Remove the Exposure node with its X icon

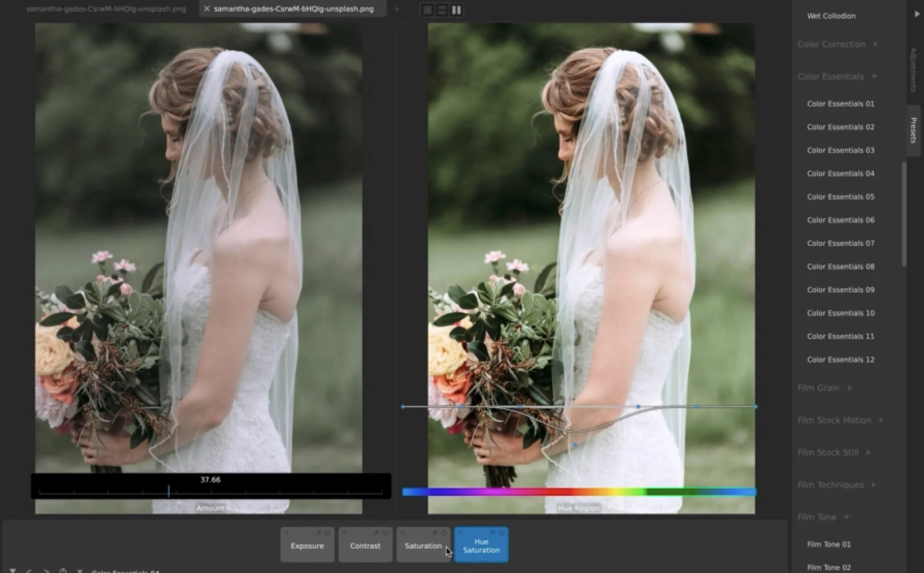click(287, 533)
